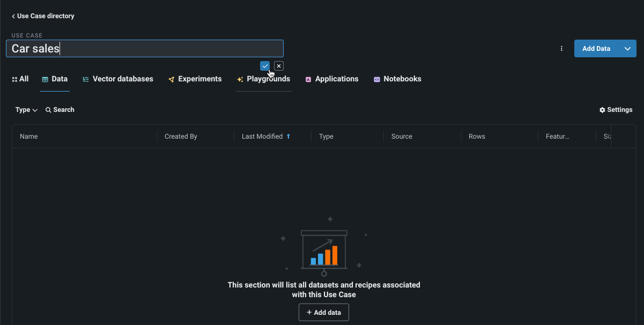Expand the Add Data dropdown arrow
Screen dimensions: 644x325
[627, 49]
